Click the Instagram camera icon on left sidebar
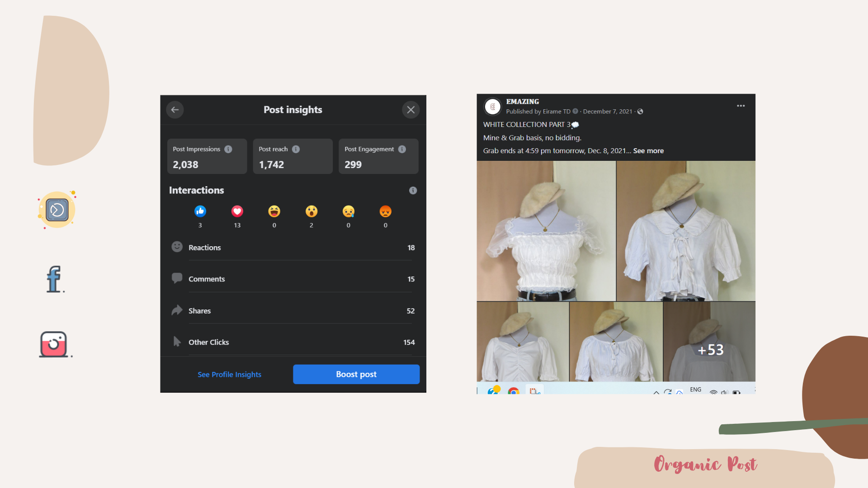Viewport: 868px width, 488px height. pyautogui.click(x=54, y=344)
